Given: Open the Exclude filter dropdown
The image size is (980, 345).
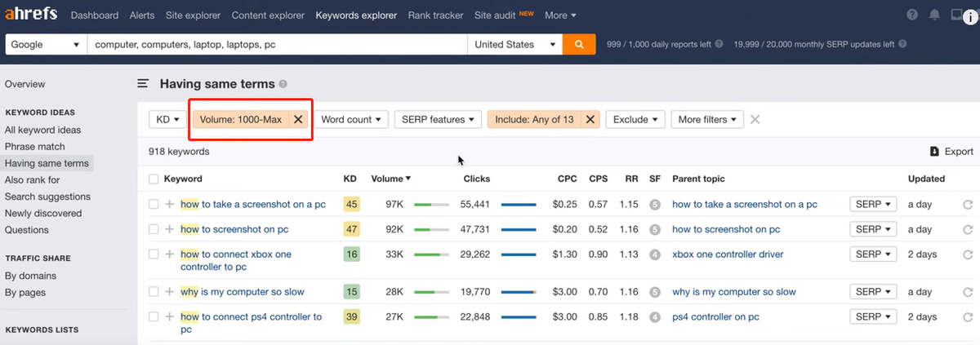Looking at the screenshot, I should (635, 119).
